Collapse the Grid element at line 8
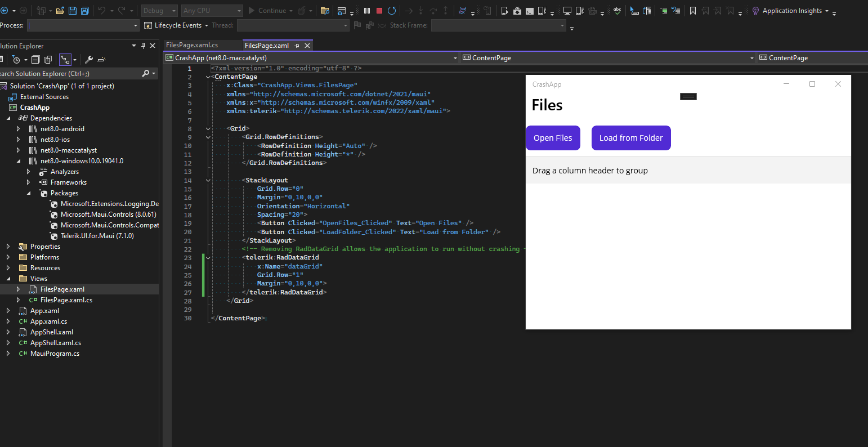Viewport: 868px width, 447px height. click(208, 128)
